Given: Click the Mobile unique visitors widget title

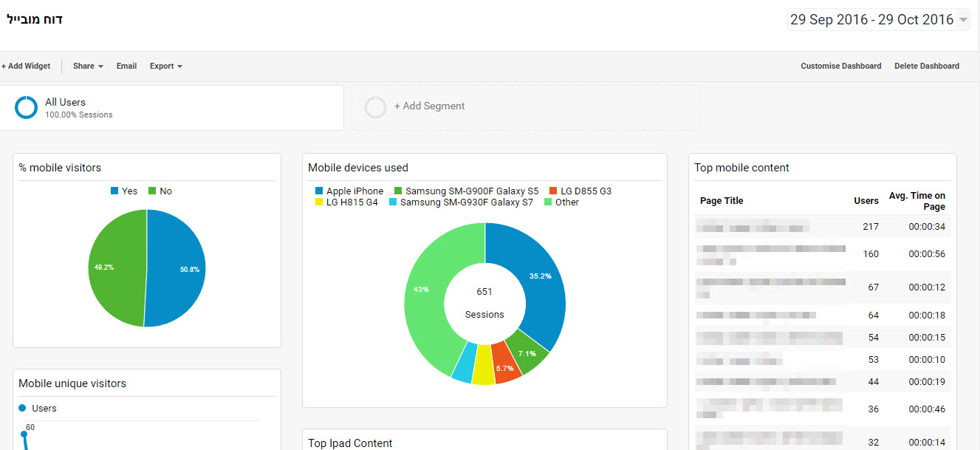Looking at the screenshot, I should coord(72,383).
